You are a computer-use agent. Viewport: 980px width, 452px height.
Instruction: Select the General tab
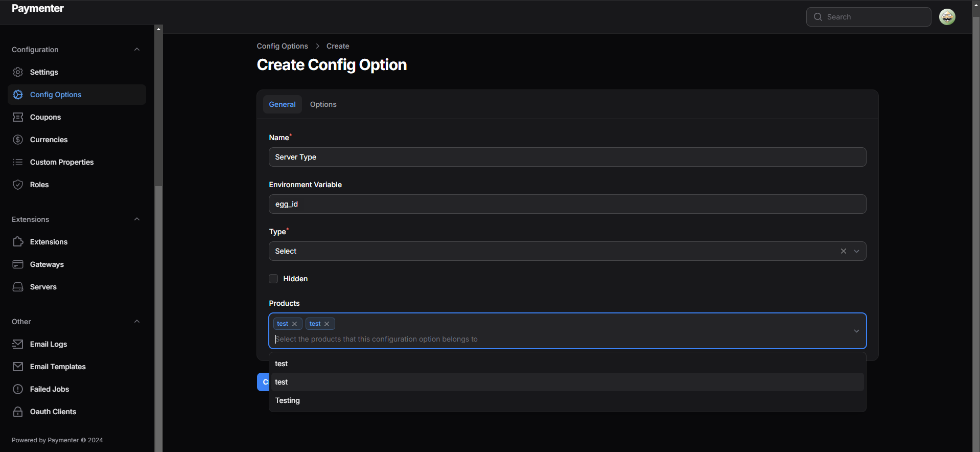[282, 104]
